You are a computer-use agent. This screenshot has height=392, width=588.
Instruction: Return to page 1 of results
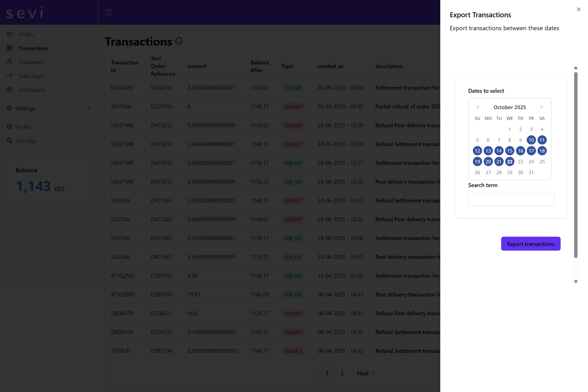coord(327,373)
